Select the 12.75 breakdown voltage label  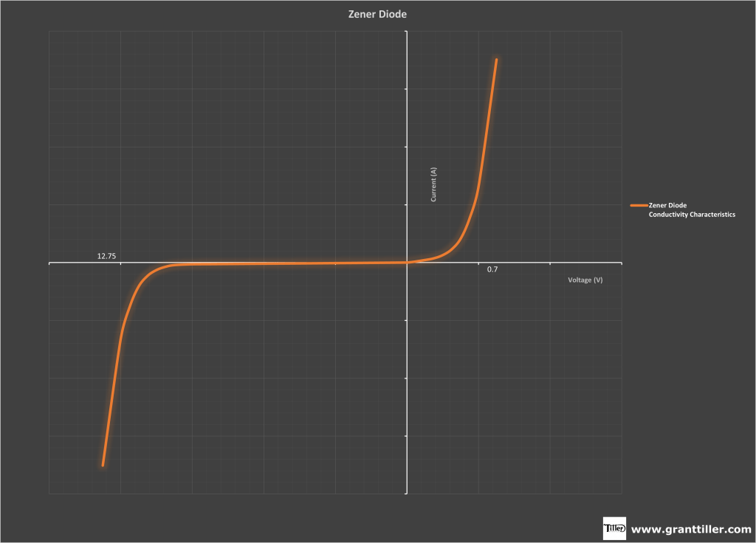pyautogui.click(x=106, y=256)
